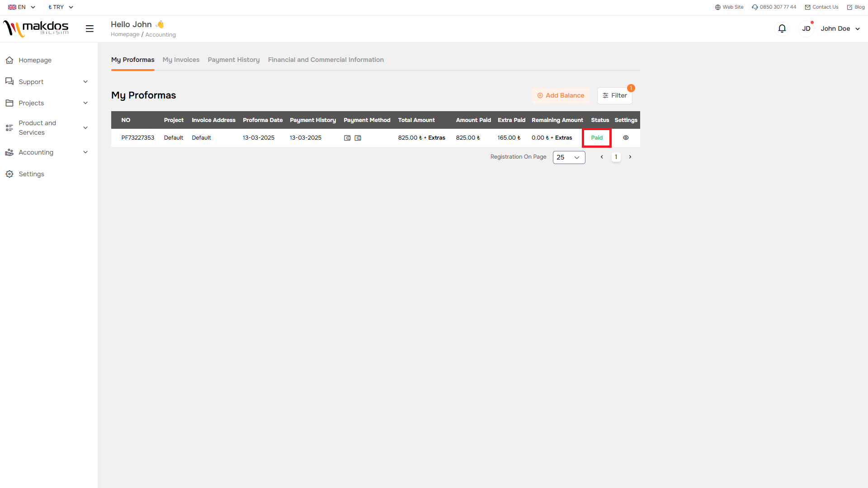This screenshot has height=488, width=868.
Task: Open the language selector EN dropdown
Action: pyautogui.click(x=21, y=7)
